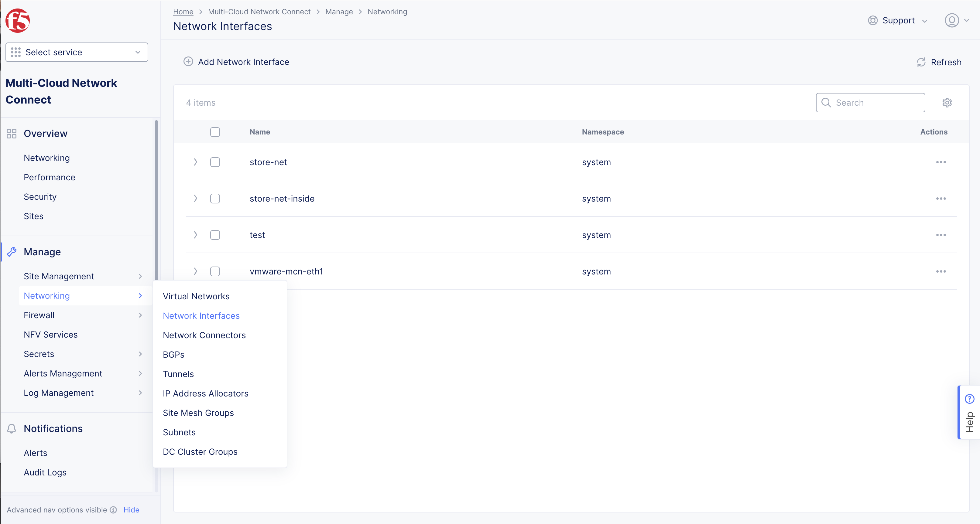Check the store-net-inside row checkbox
This screenshot has width=980, height=524.
click(x=215, y=199)
